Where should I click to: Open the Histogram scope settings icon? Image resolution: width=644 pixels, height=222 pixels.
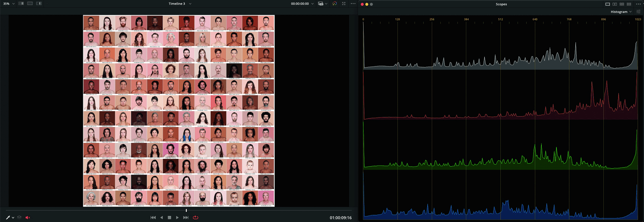[x=638, y=12]
